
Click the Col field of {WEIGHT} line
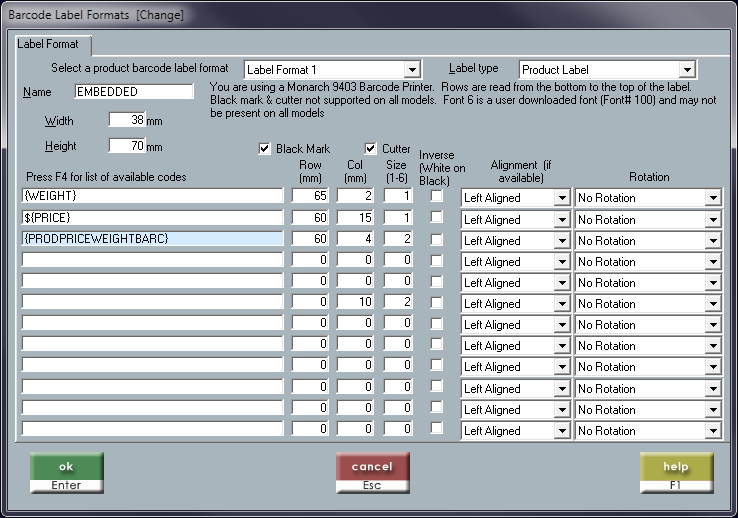click(355, 196)
